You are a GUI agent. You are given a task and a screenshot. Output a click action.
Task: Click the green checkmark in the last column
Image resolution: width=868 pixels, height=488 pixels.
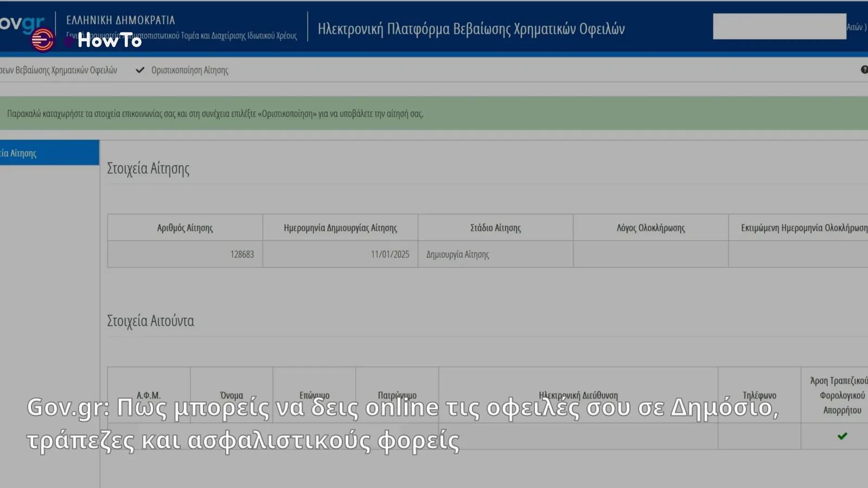click(x=843, y=436)
